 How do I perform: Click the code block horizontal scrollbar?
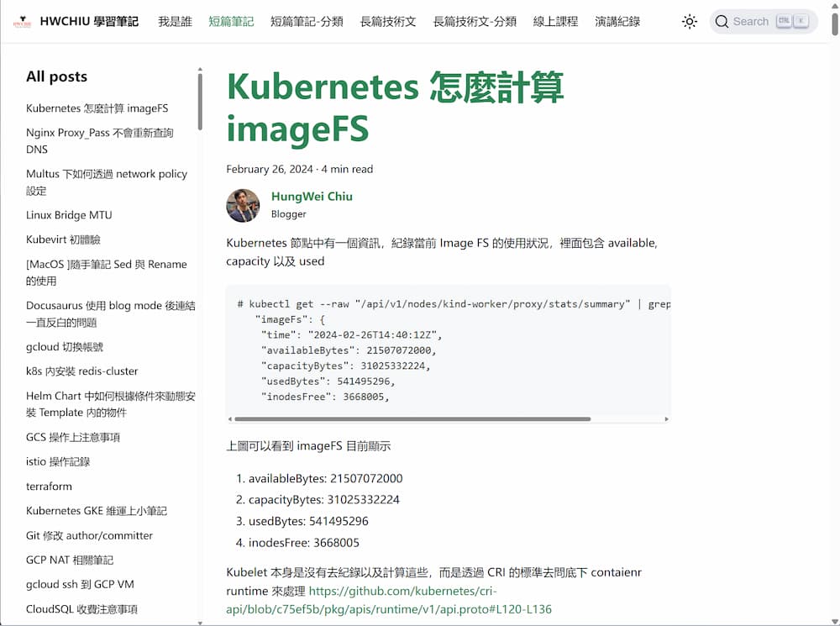(x=412, y=418)
